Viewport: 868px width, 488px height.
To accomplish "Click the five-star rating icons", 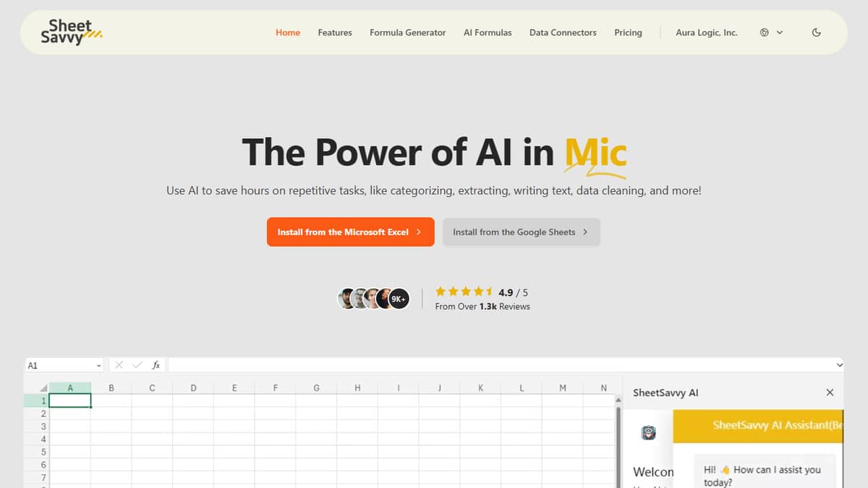I will tap(464, 292).
